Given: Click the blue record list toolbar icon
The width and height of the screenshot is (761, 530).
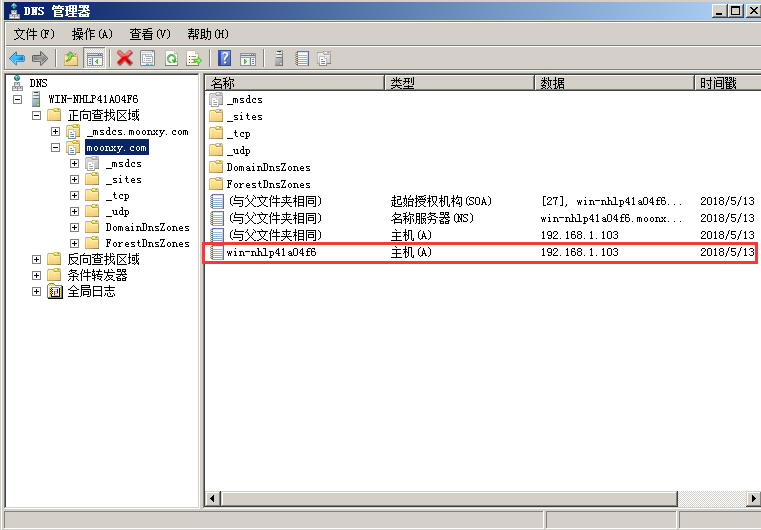Looking at the screenshot, I should coord(302,59).
